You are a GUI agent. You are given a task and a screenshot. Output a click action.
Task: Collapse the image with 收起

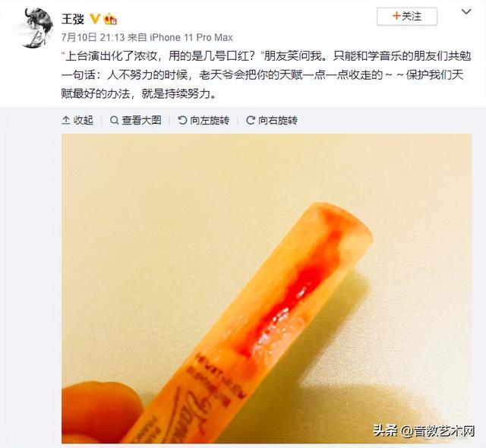click(77, 120)
